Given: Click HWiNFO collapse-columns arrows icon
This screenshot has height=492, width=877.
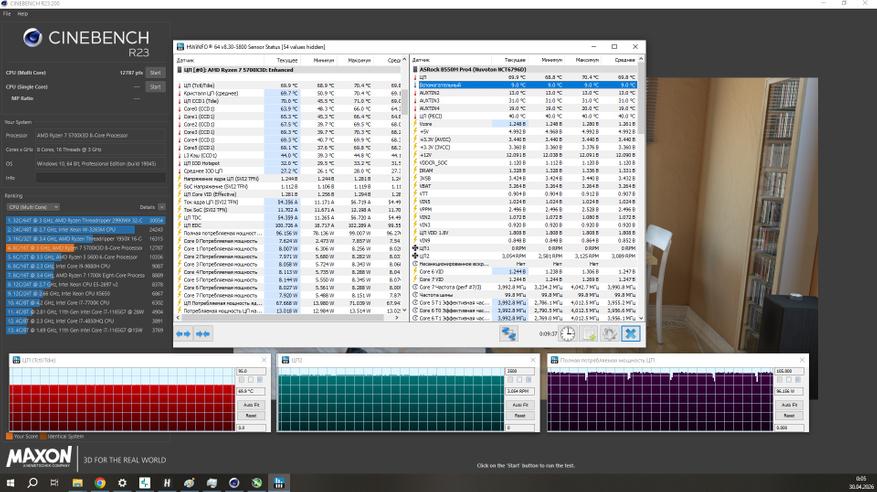Looking at the screenshot, I should (202, 334).
